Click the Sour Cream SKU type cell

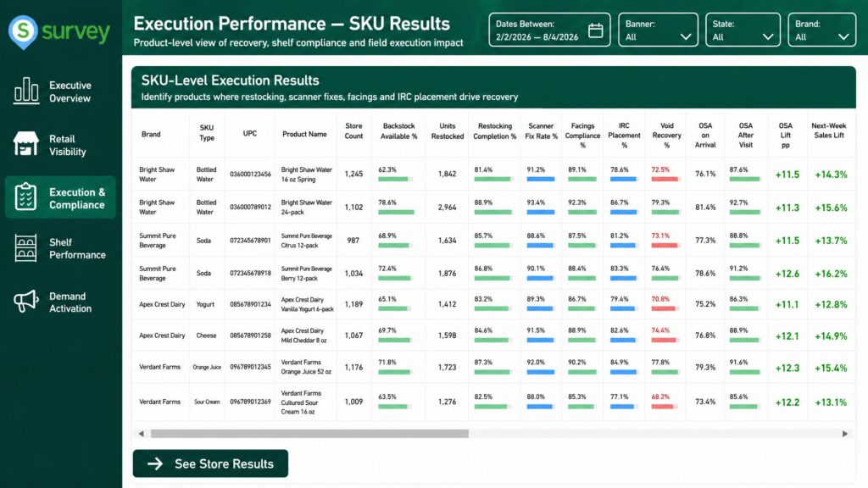pyautogui.click(x=207, y=402)
